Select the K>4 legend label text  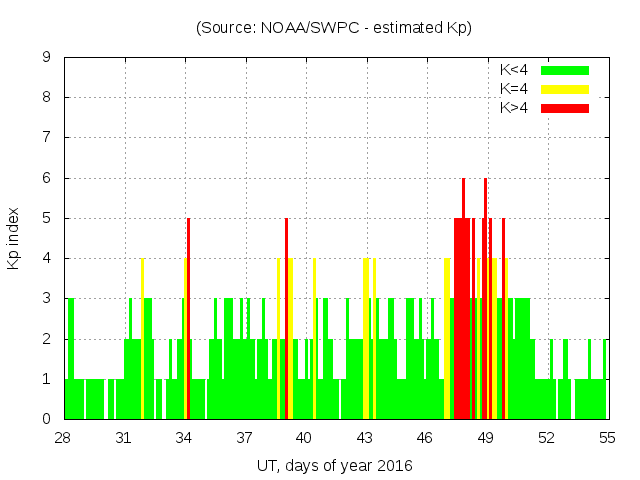pyautogui.click(x=515, y=107)
